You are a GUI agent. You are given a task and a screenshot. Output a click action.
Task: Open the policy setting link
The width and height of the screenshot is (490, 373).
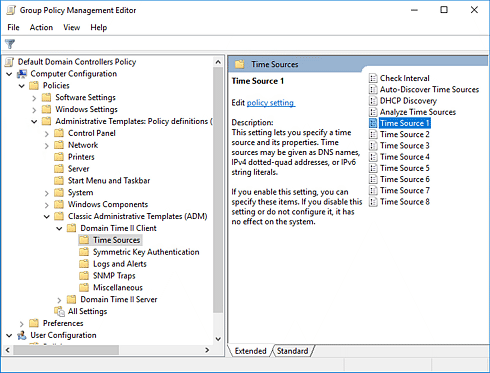pos(270,103)
